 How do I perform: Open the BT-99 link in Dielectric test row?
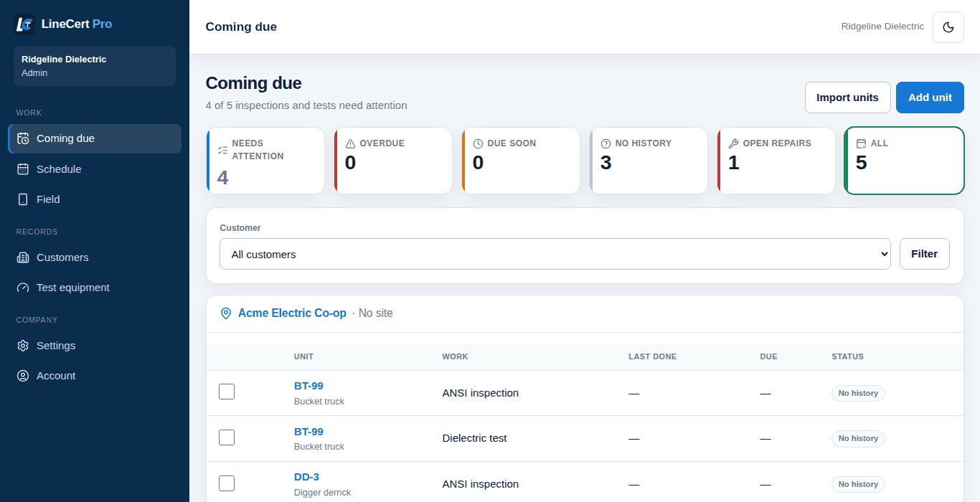(x=308, y=432)
